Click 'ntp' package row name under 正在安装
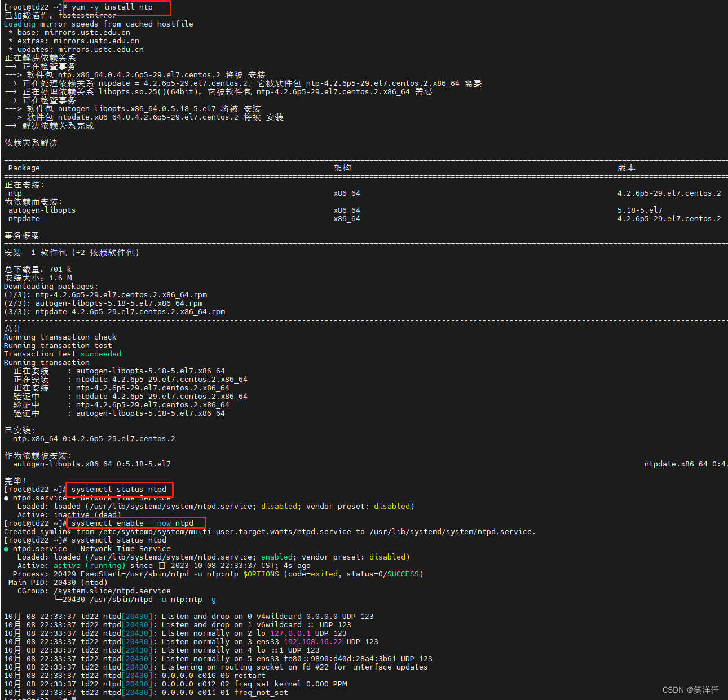This screenshot has width=728, height=700. pyautogui.click(x=15, y=193)
